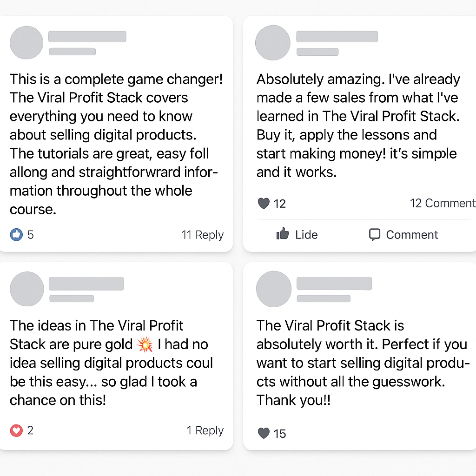Image resolution: width=476 pixels, height=476 pixels.
Task: Click the name placeholder of 'game changer' post
Action: click(87, 36)
